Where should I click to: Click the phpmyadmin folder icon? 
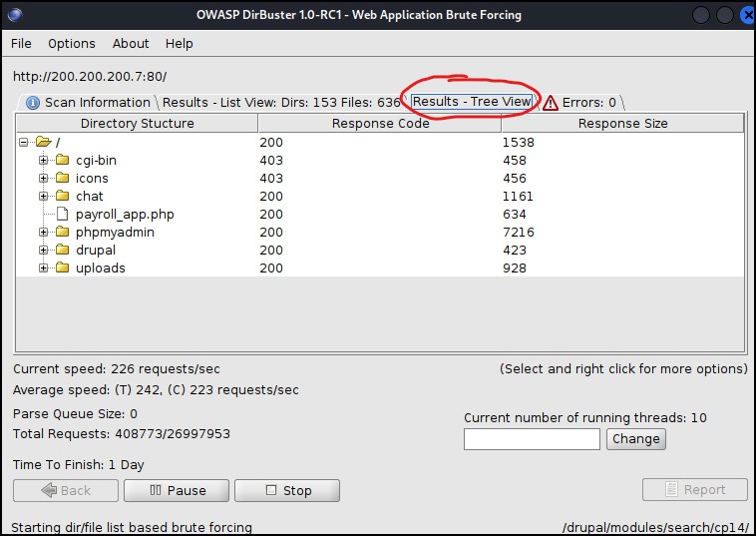[x=62, y=233]
